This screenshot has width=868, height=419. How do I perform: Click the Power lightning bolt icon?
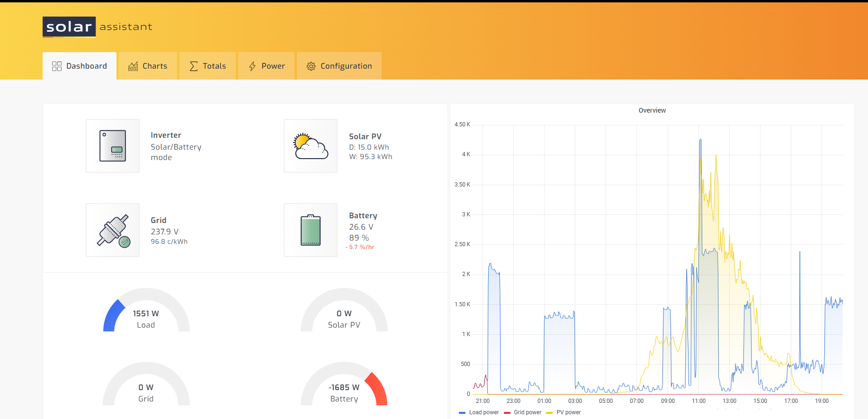[x=252, y=66]
